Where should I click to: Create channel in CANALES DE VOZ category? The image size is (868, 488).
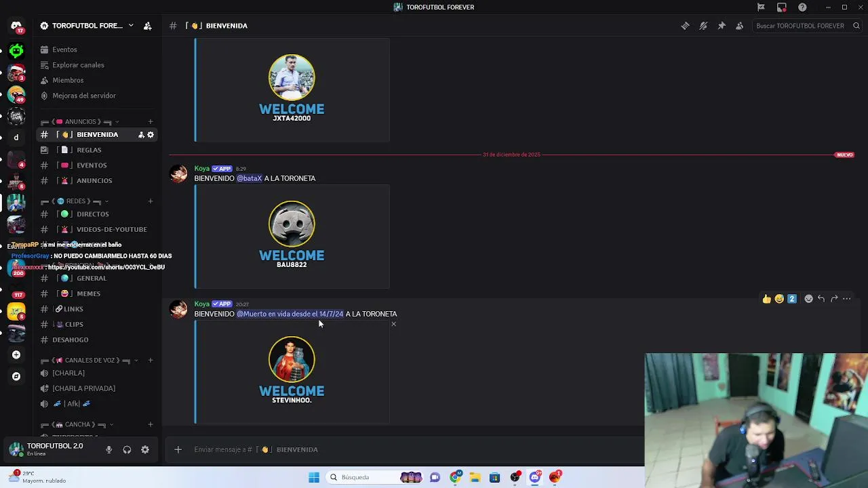151,361
